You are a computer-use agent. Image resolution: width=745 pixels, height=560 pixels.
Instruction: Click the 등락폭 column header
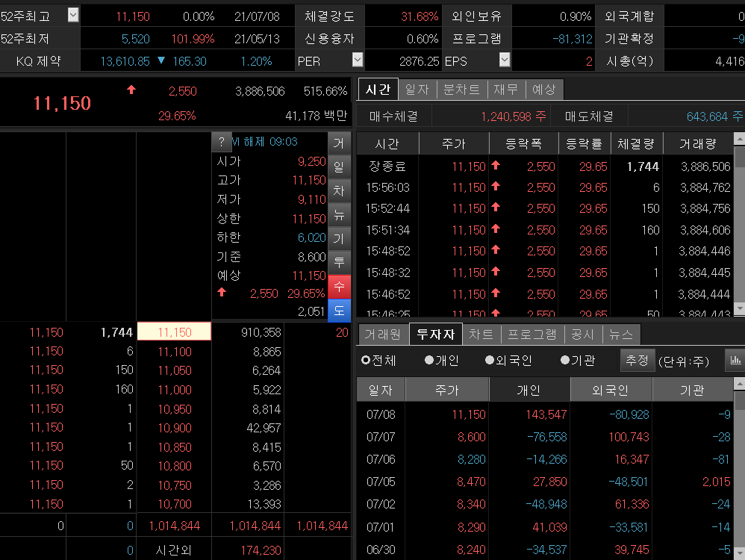[523, 143]
